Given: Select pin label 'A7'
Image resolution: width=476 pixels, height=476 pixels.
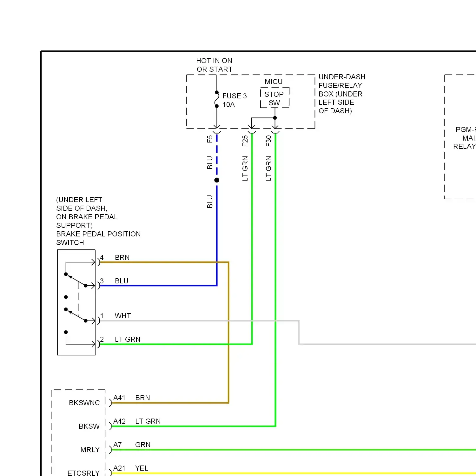Looking at the screenshot, I should (117, 445).
